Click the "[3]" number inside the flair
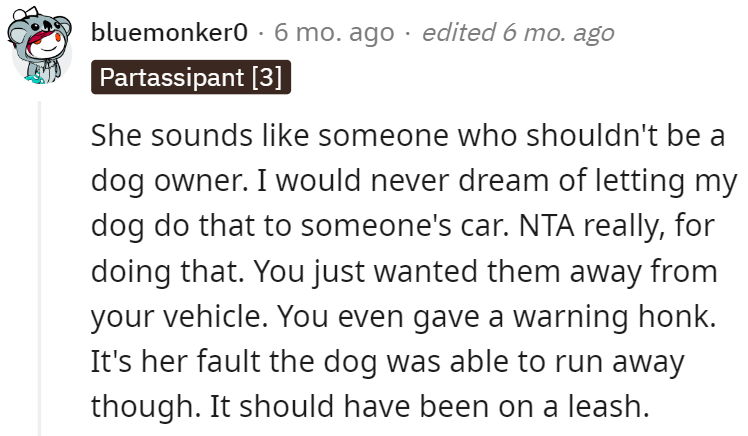Image resolution: width=748 pixels, height=436 pixels. tap(265, 78)
